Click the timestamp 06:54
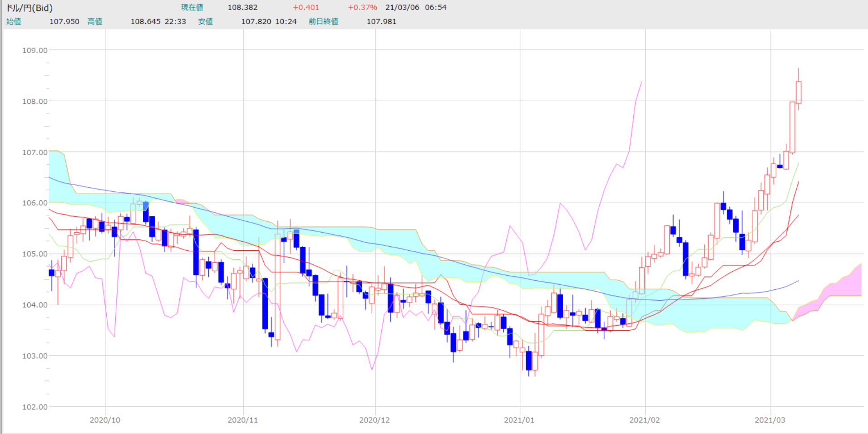This screenshot has height=434, width=868. pyautogui.click(x=436, y=7)
